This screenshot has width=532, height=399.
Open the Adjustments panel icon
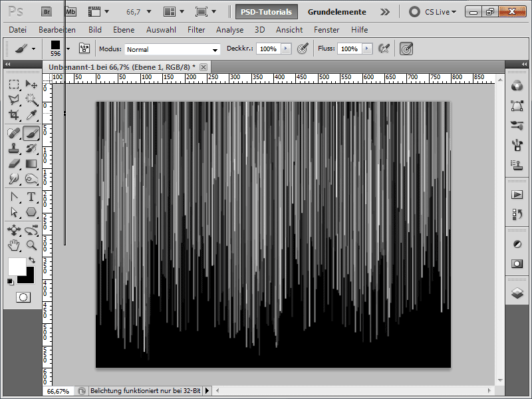517,244
